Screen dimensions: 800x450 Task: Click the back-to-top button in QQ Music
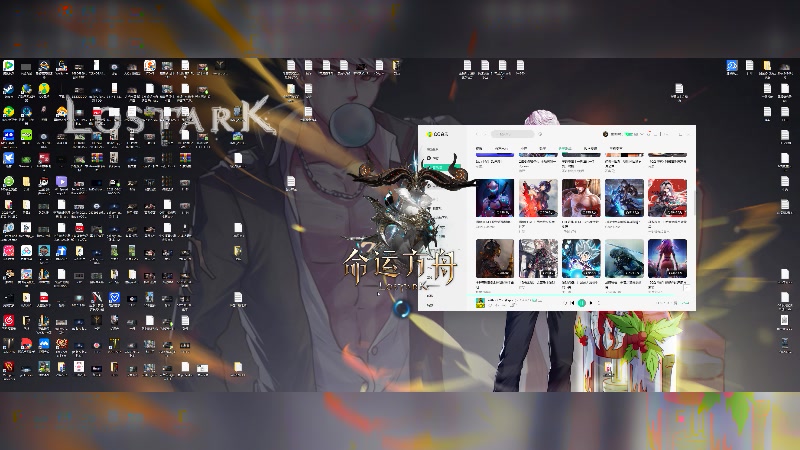click(686, 288)
